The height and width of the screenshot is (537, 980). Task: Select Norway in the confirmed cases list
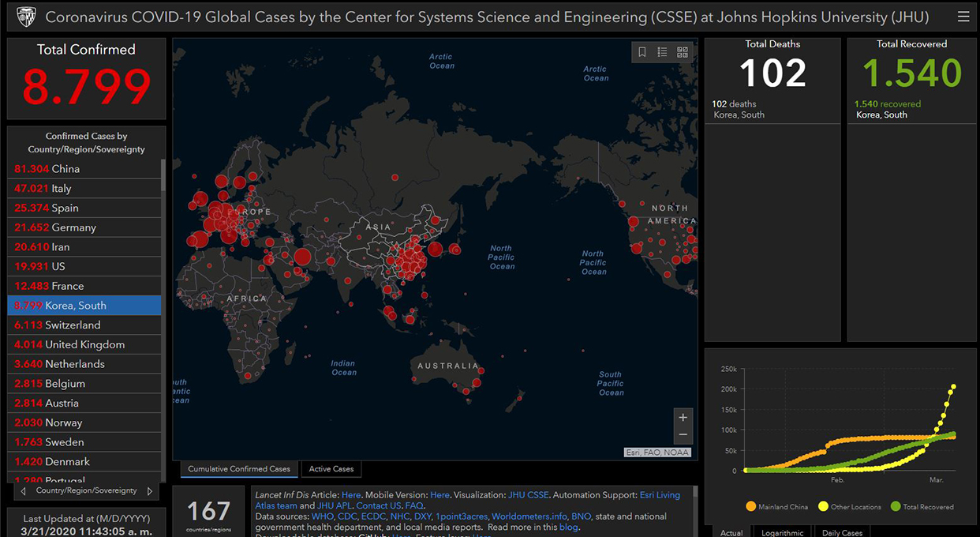pyautogui.click(x=84, y=422)
